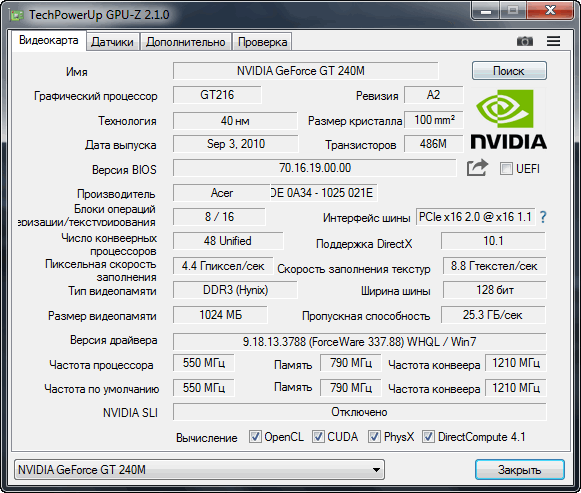This screenshot has height=493, width=581.
Task: Open the Проверка tab
Action: click(x=262, y=42)
